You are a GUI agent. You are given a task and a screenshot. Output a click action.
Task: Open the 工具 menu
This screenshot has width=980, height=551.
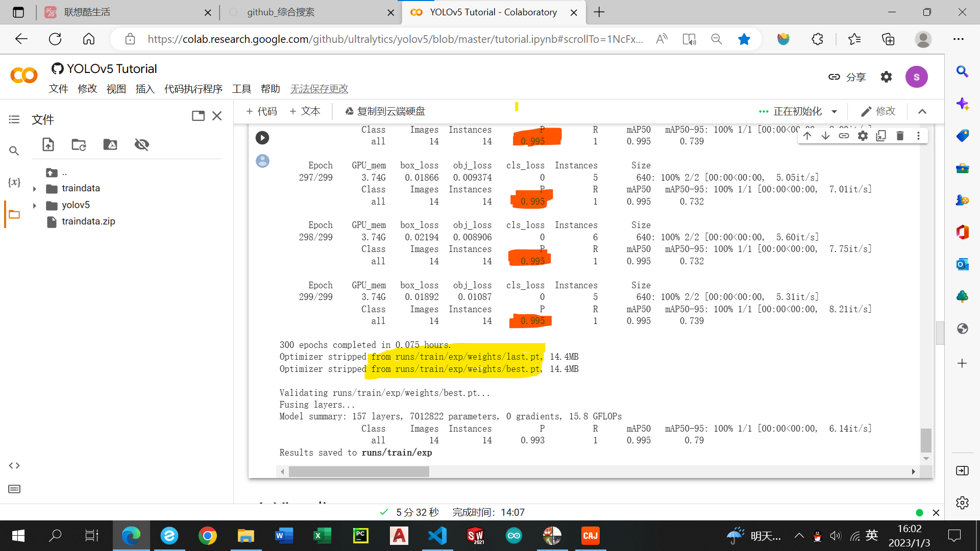pyautogui.click(x=241, y=89)
